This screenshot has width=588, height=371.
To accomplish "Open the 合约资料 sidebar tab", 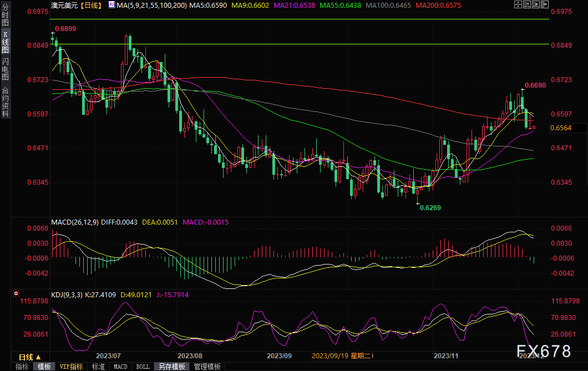I will pos(5,102).
